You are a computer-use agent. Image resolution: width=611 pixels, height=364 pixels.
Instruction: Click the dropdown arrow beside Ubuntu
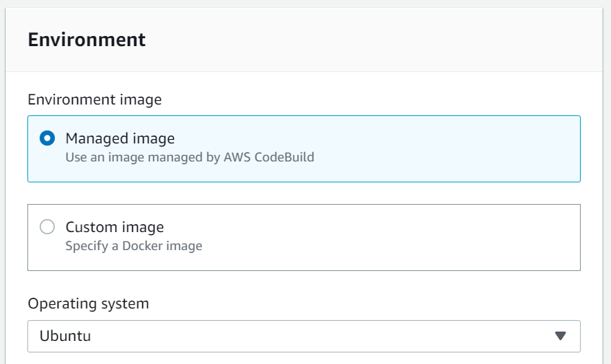coord(561,336)
